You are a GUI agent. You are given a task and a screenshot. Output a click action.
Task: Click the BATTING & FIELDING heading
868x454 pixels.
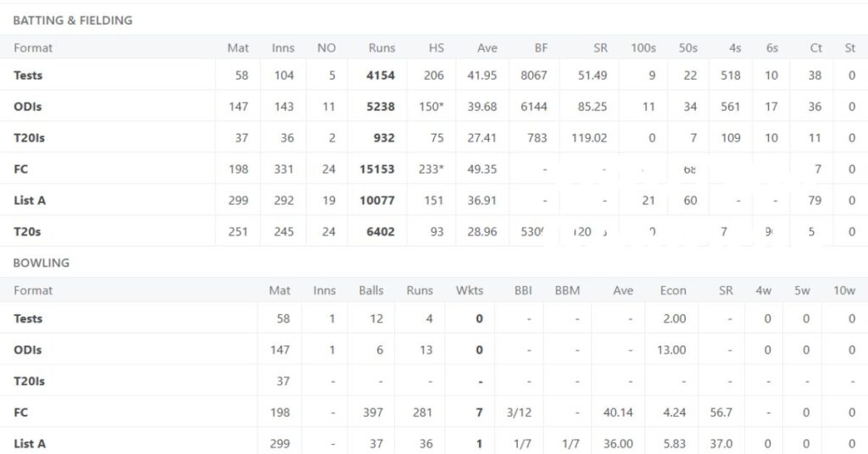click(x=73, y=20)
